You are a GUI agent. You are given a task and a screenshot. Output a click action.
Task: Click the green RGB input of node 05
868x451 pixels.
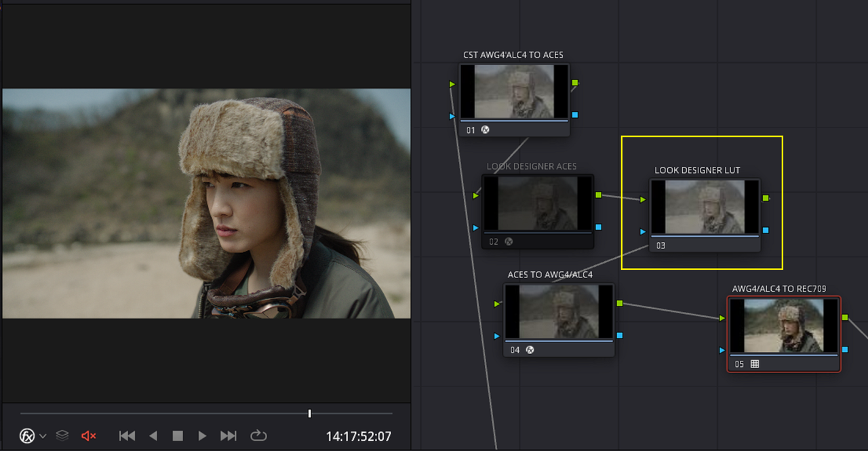click(722, 318)
